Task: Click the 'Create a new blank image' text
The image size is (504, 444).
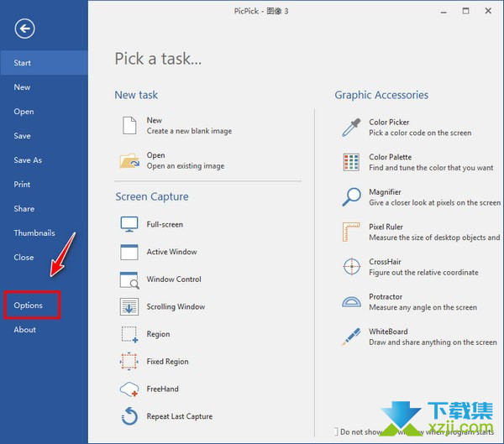Action: 189,131
